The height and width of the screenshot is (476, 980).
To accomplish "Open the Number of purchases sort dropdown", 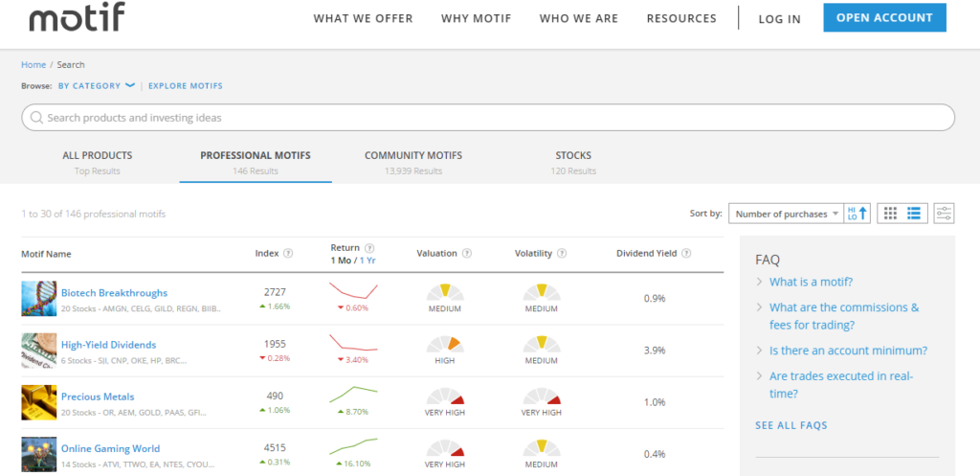I will [787, 214].
